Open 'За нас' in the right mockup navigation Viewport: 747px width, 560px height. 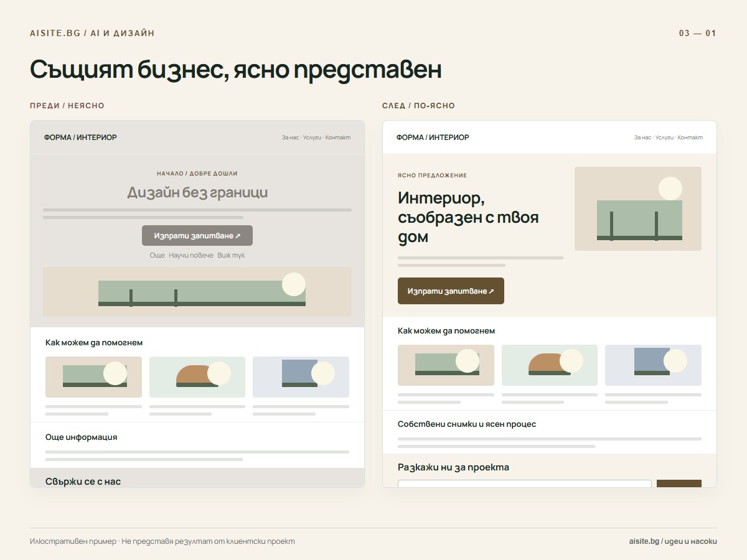click(642, 138)
